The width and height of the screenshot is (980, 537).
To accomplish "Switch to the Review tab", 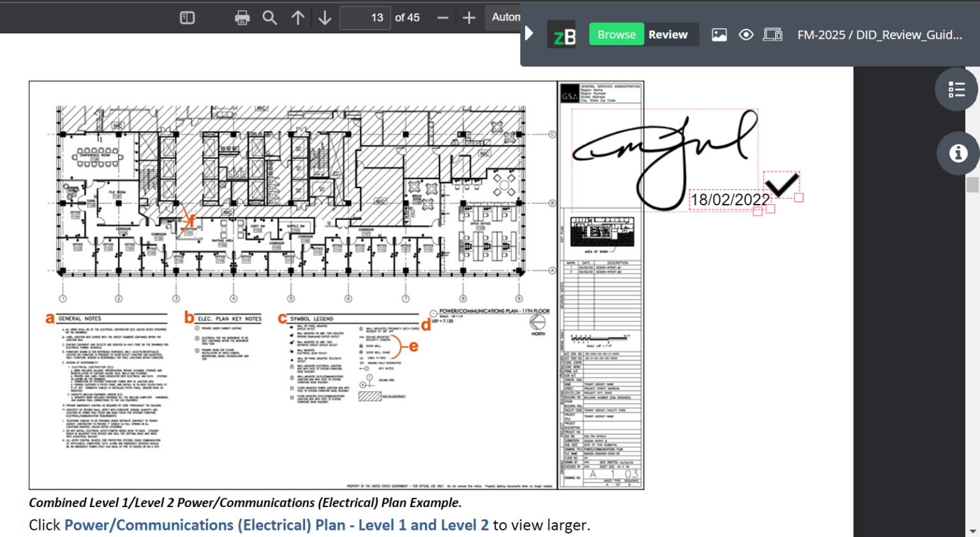I will [669, 34].
